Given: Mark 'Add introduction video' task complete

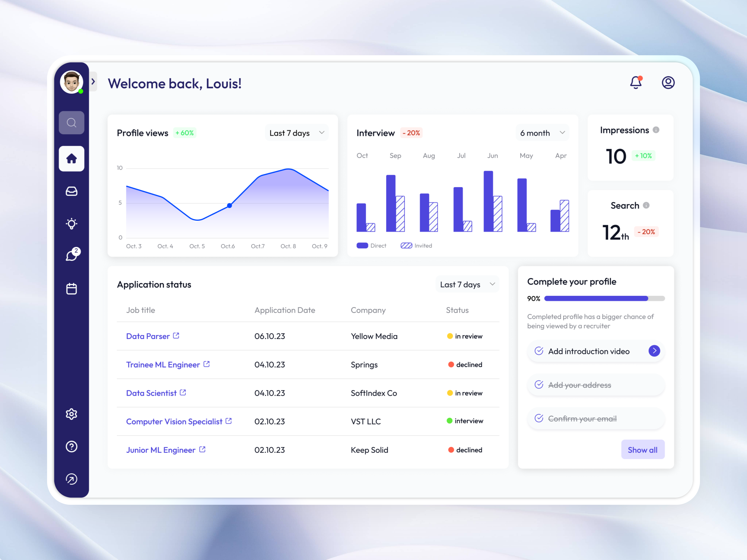Looking at the screenshot, I should pyautogui.click(x=539, y=351).
